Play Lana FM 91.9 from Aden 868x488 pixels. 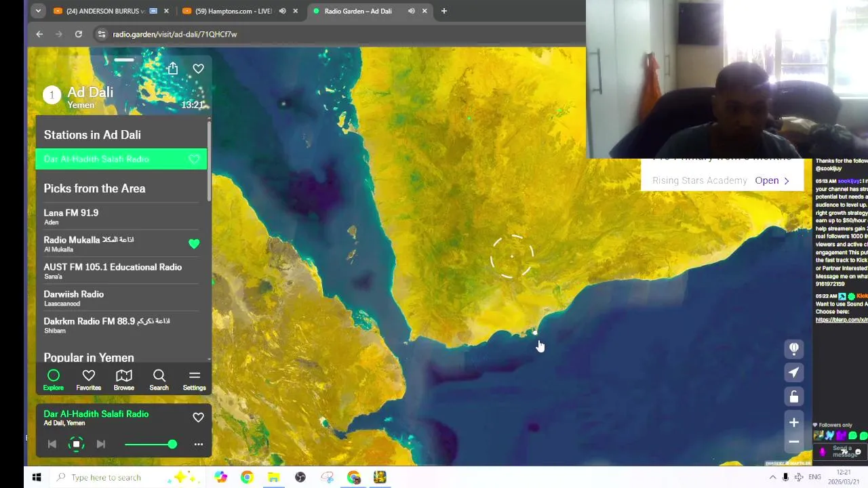pyautogui.click(x=122, y=216)
